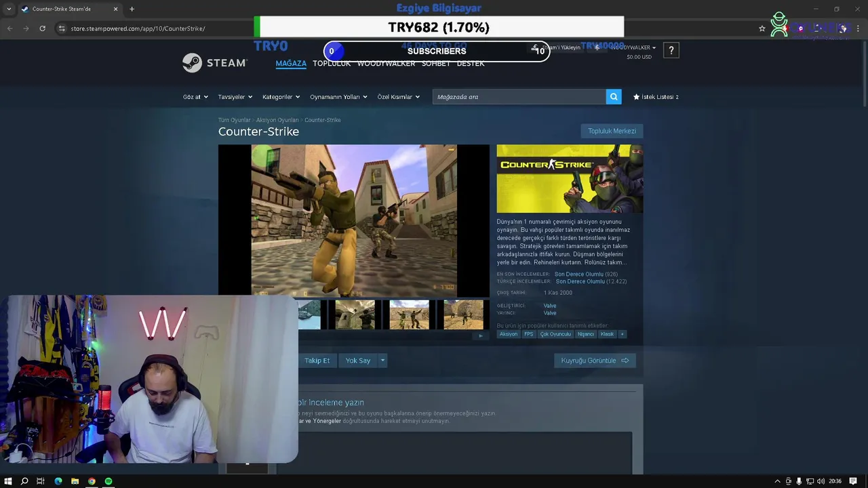The image size is (868, 488).
Task: Open a new browser tab with plus
Action: tap(132, 9)
